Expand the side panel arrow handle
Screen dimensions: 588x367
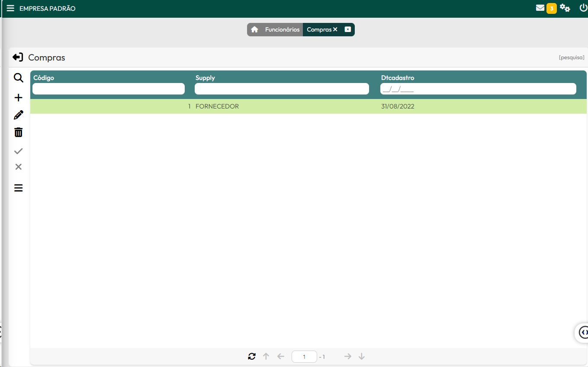[583, 332]
